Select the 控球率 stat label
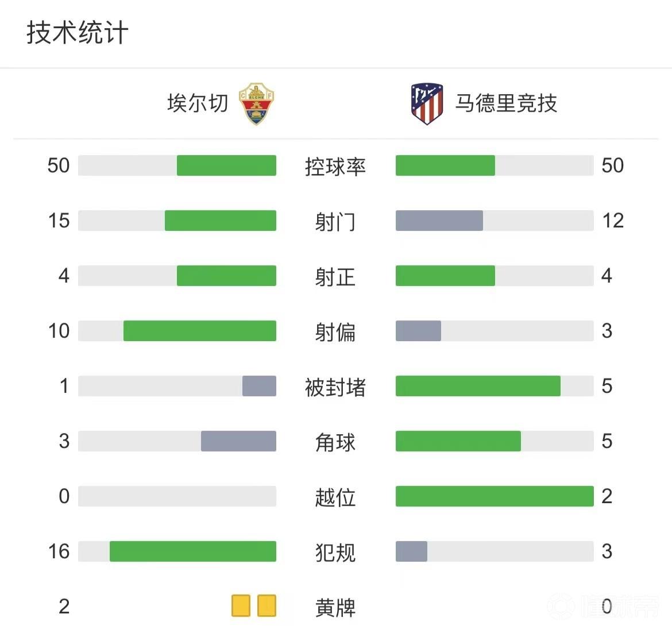Screen dimensions: 672x626 [335, 167]
